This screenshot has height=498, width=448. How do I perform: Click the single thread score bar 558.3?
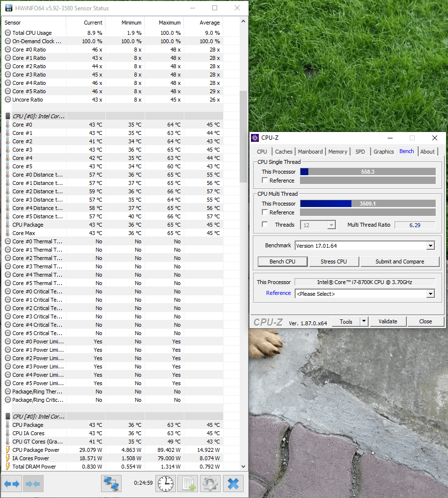[368, 172]
